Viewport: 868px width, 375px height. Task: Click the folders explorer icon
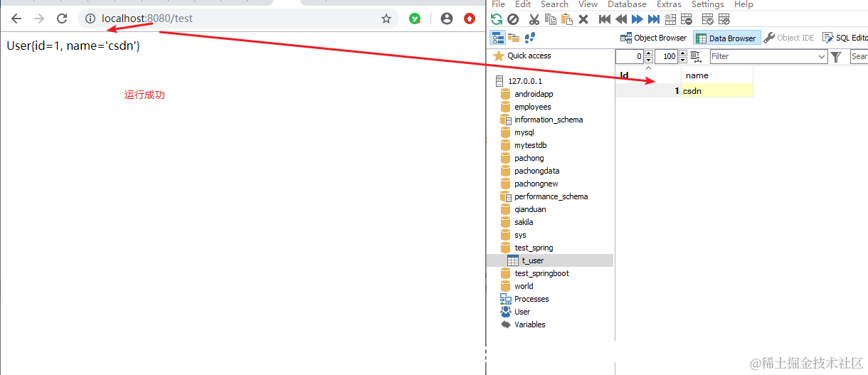pos(514,37)
